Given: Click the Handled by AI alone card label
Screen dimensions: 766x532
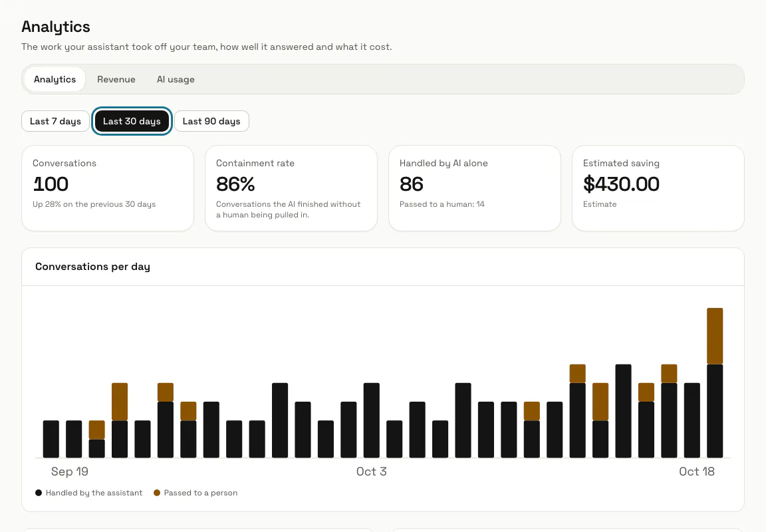Looking at the screenshot, I should [x=444, y=163].
